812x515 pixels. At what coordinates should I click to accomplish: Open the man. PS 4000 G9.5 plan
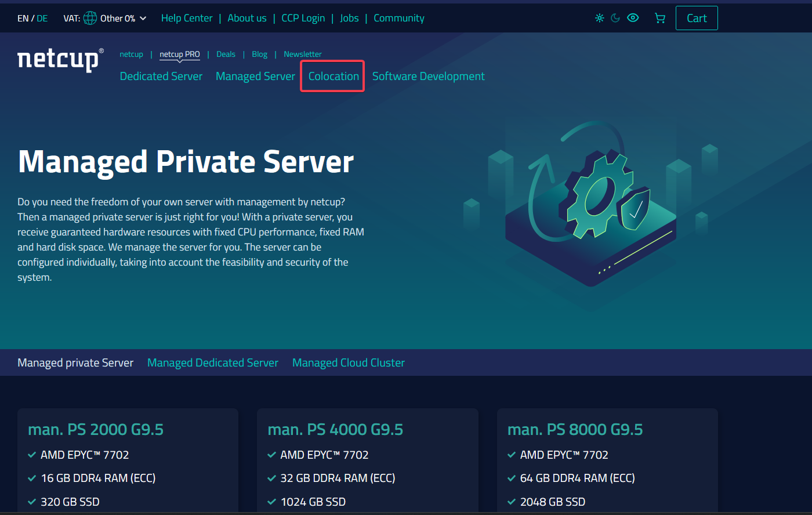click(x=335, y=429)
